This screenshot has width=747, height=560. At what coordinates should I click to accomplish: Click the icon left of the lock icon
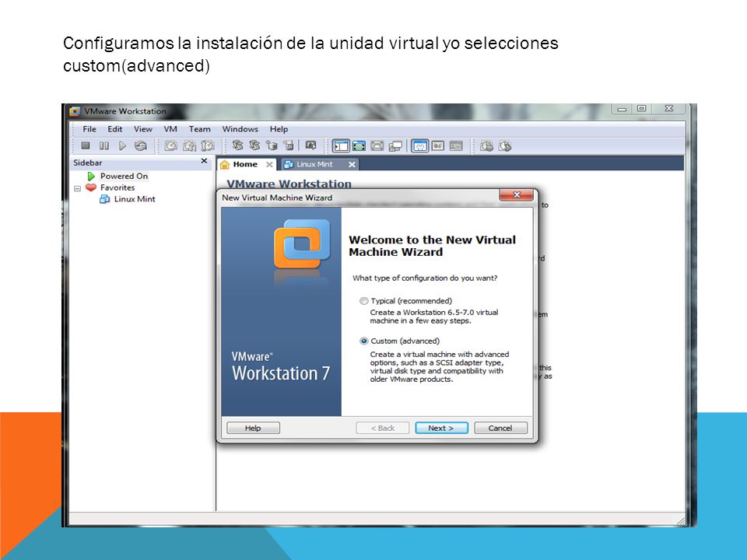(x=272, y=145)
